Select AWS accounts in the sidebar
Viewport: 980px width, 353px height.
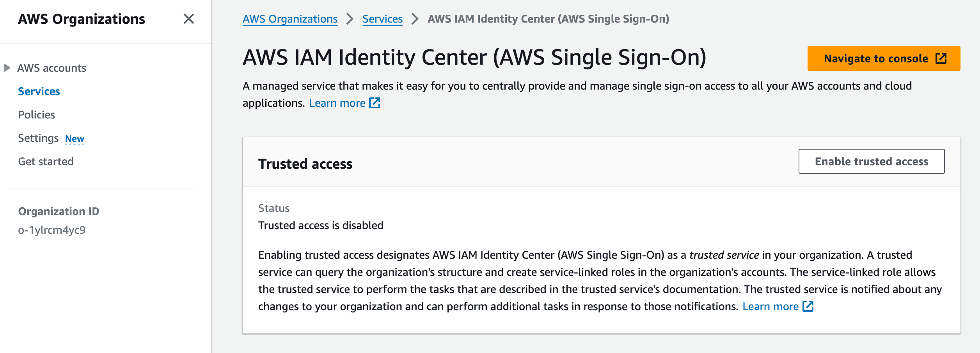[51, 68]
